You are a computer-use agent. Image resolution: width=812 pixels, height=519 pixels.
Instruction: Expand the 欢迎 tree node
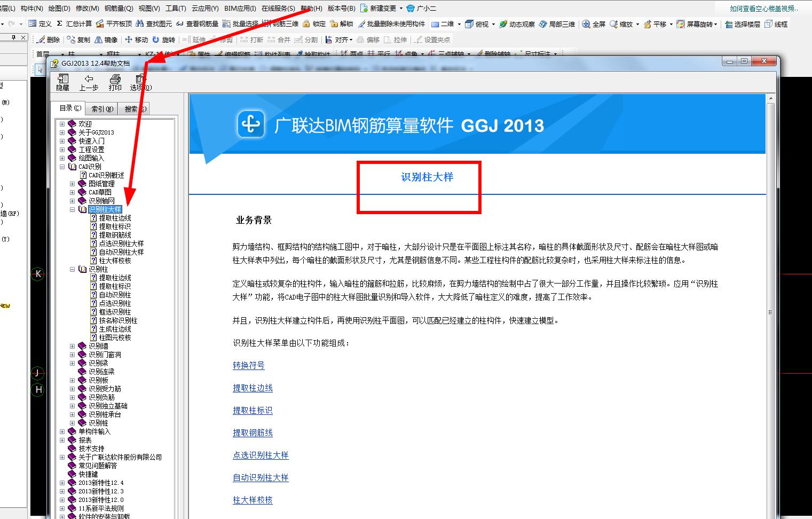point(62,124)
